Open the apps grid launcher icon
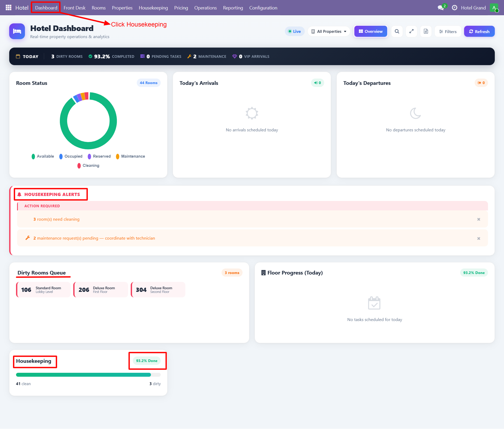The image size is (504, 429). click(8, 8)
